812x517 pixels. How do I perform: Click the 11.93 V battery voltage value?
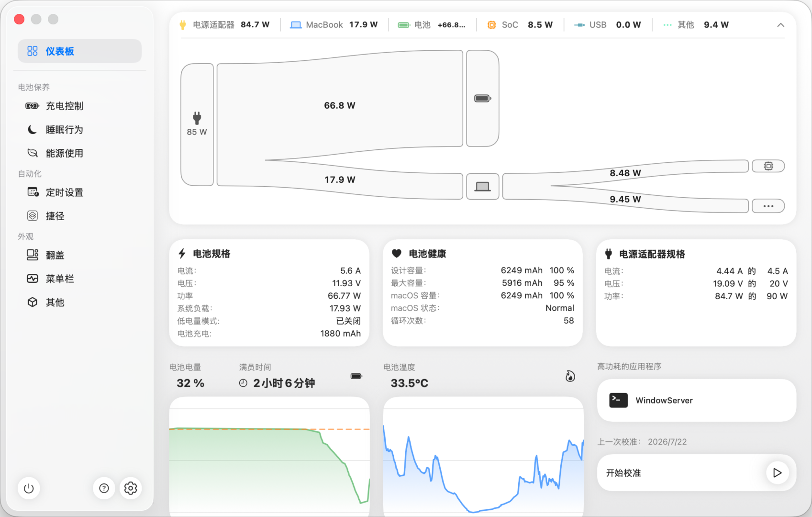(346, 283)
